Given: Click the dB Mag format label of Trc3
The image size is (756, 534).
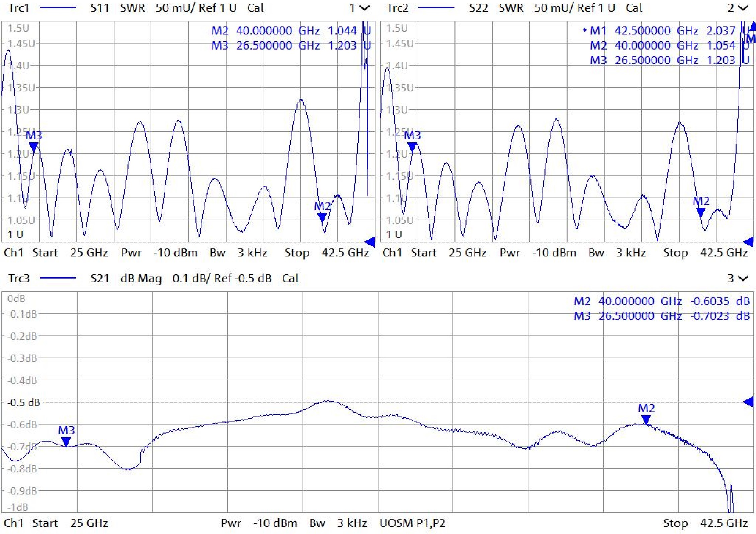Looking at the screenshot, I should [x=141, y=279].
